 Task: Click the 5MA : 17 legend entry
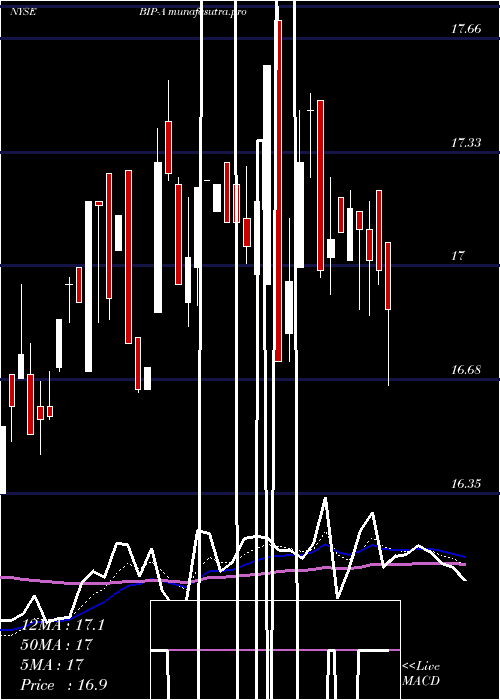click(x=52, y=664)
